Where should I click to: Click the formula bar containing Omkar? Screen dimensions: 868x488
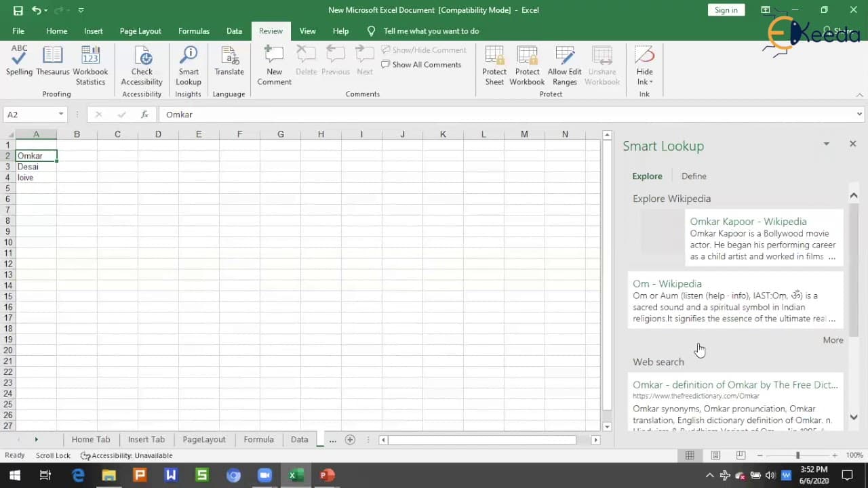pyautogui.click(x=506, y=115)
